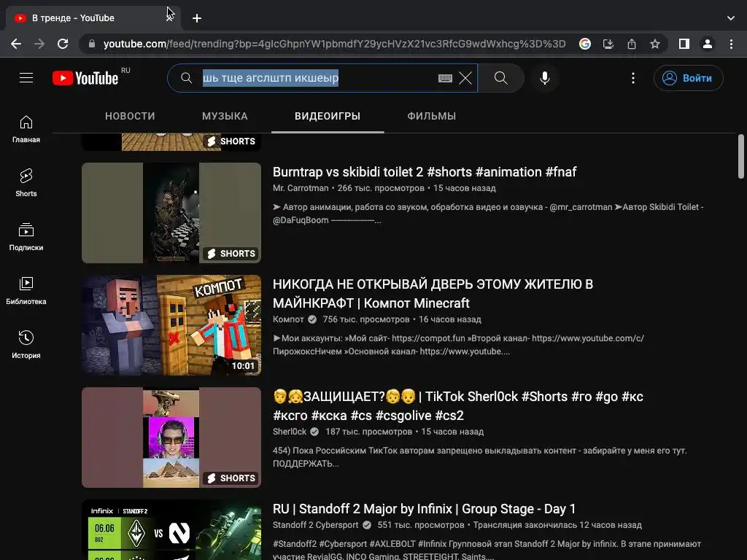
Task: Open the Chrome three-dot menu
Action: pos(731,44)
